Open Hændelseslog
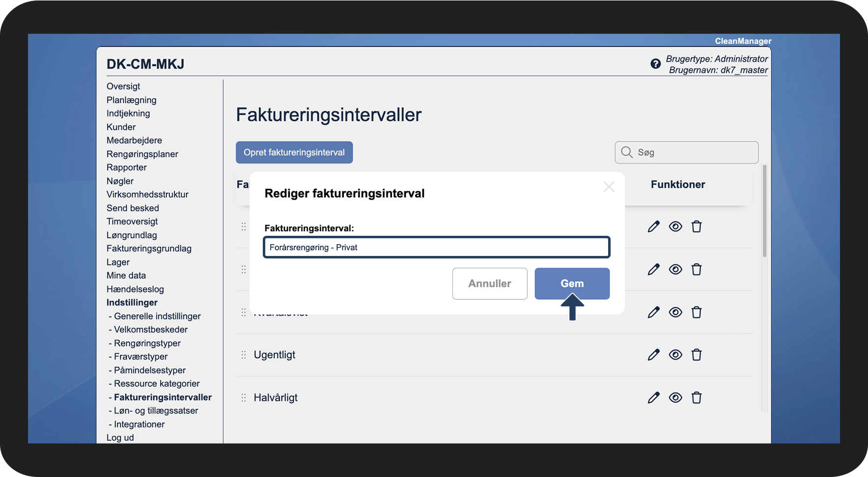Image resolution: width=868 pixels, height=477 pixels. point(135,289)
